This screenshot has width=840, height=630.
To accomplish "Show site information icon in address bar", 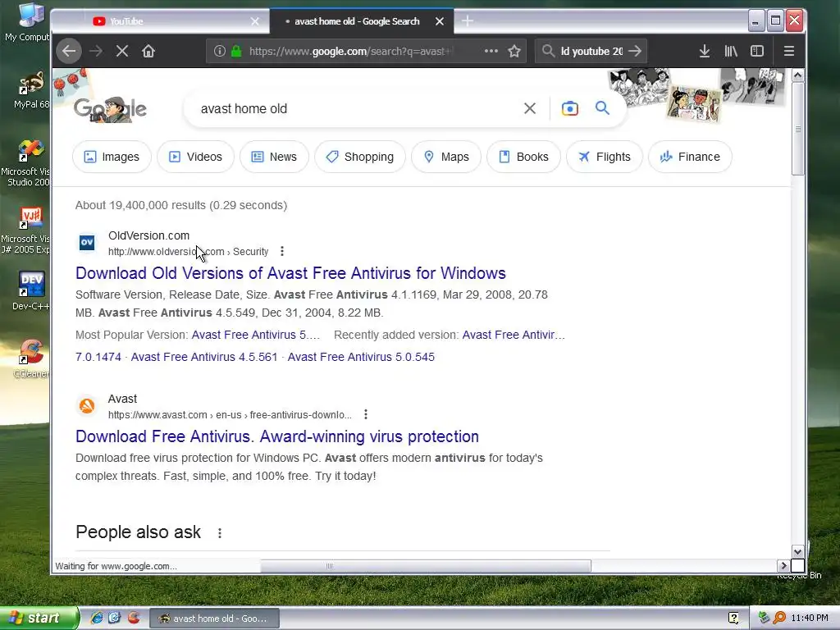I will point(220,51).
